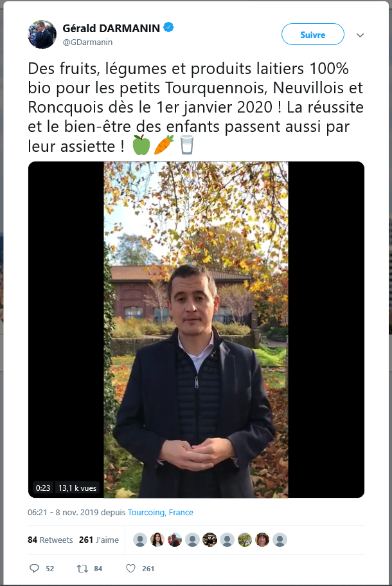Image resolution: width=392 pixels, height=586 pixels.
Task: Play the video of the man speaking
Action: tap(196, 329)
